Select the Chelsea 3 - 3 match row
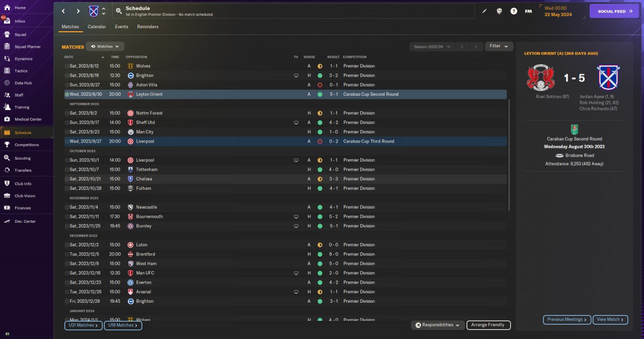Viewport: 644px width, 339px height. [x=285, y=179]
